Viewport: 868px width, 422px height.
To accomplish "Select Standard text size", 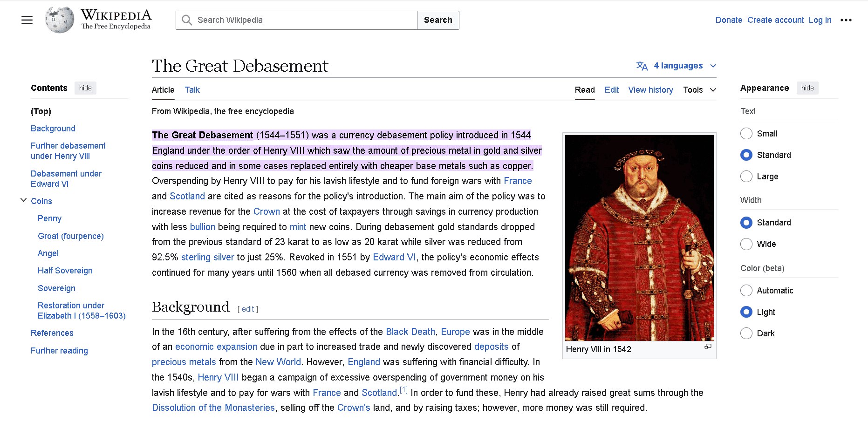I will point(746,155).
